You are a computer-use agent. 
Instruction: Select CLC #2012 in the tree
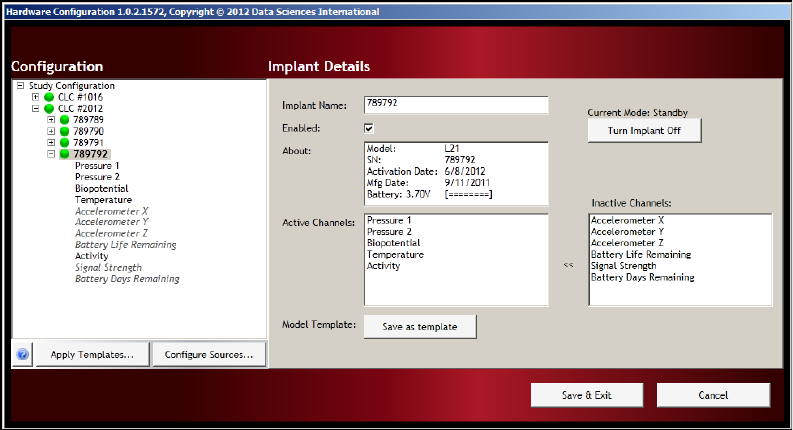point(80,109)
